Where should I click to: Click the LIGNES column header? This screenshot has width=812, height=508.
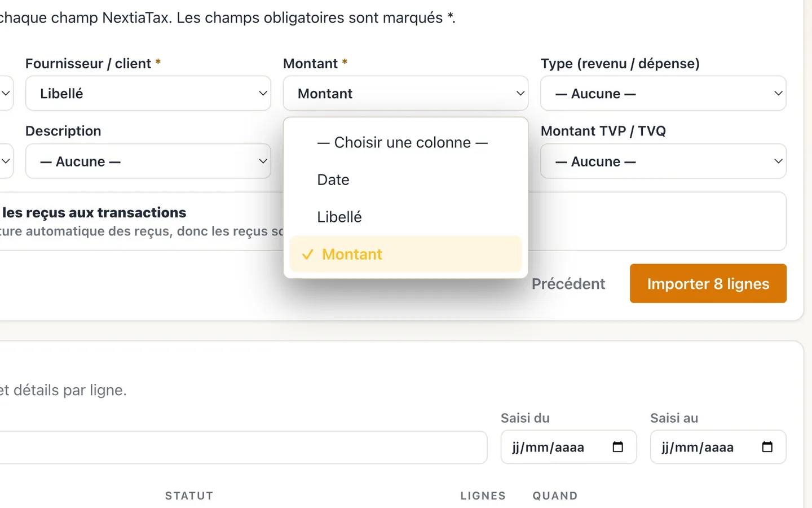[x=483, y=496]
